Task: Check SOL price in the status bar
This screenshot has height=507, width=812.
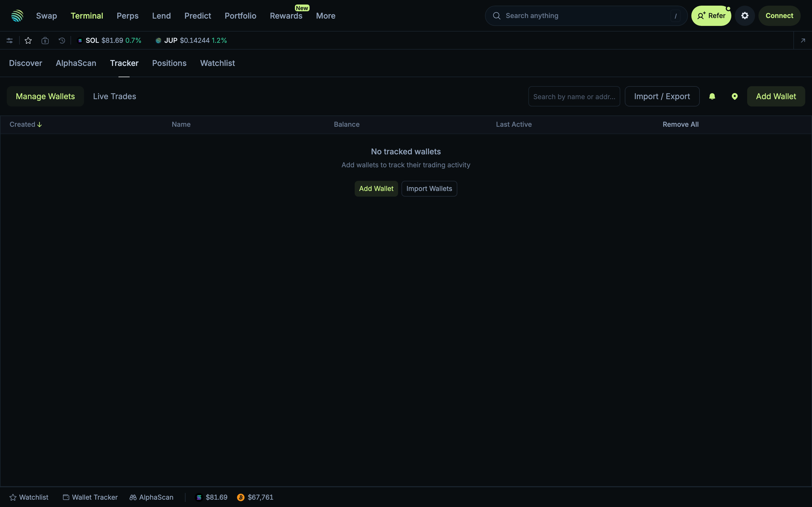Action: [211, 497]
